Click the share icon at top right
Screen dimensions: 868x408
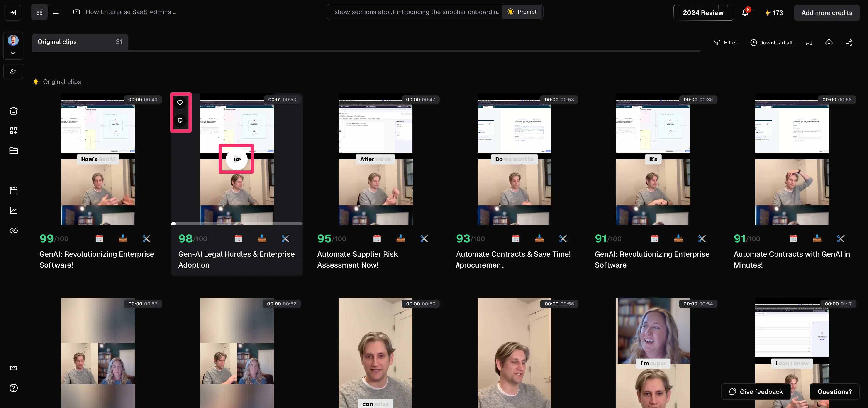click(849, 42)
